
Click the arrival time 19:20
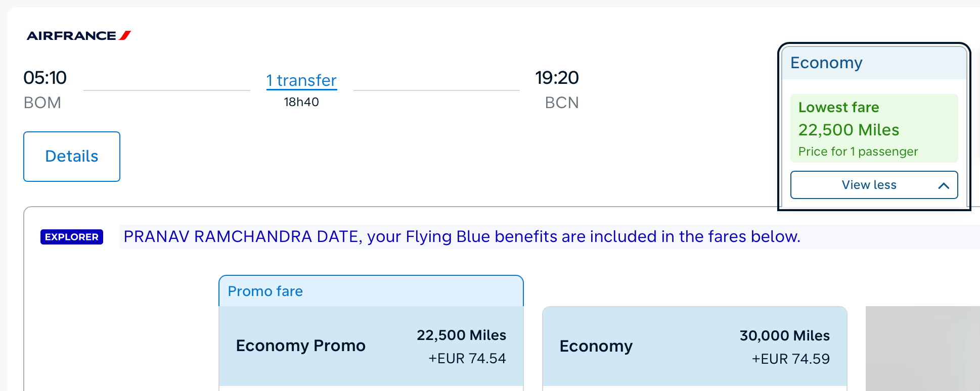click(557, 77)
